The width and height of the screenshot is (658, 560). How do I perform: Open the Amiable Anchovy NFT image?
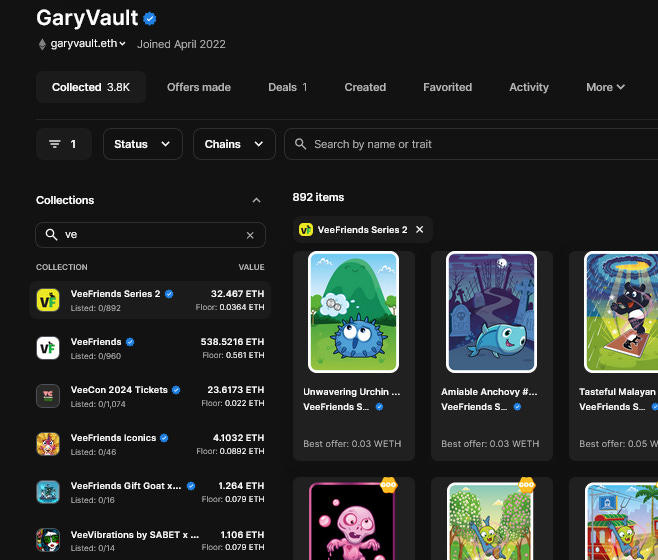point(491,312)
